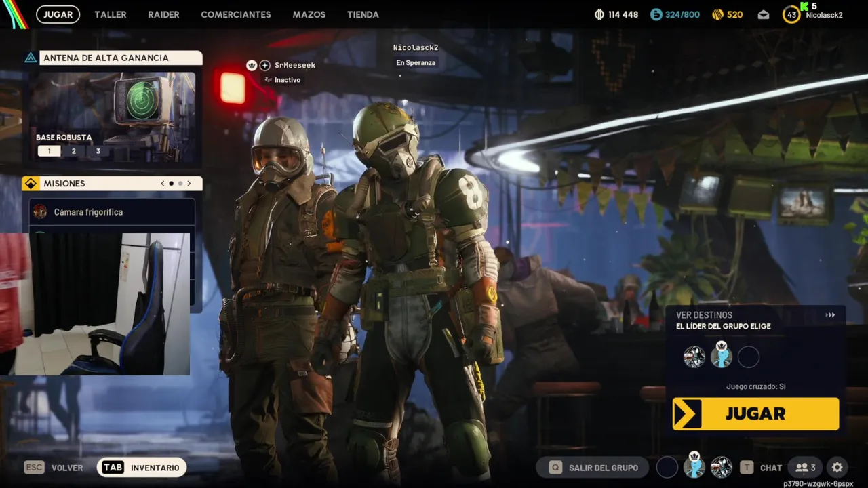Click the gold token icon beside 520
This screenshot has width=868, height=488.
[x=717, y=14]
